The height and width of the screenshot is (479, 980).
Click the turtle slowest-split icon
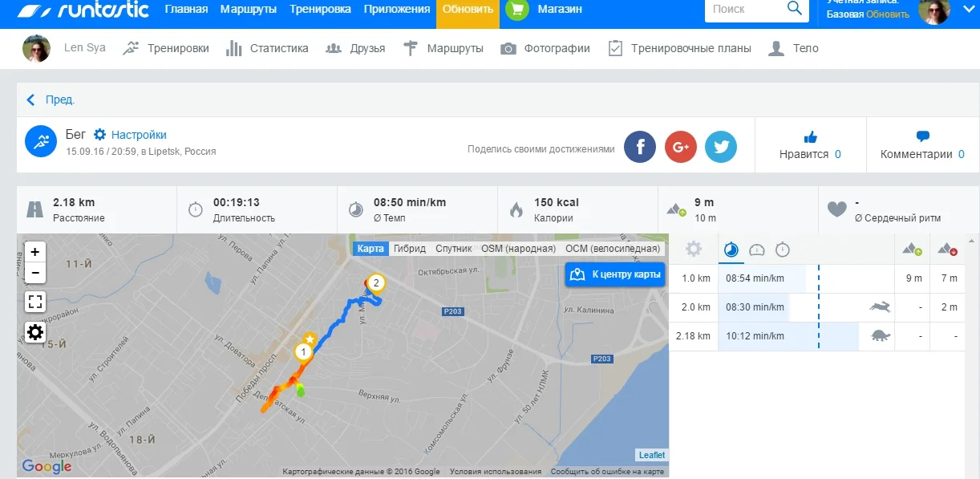880,335
